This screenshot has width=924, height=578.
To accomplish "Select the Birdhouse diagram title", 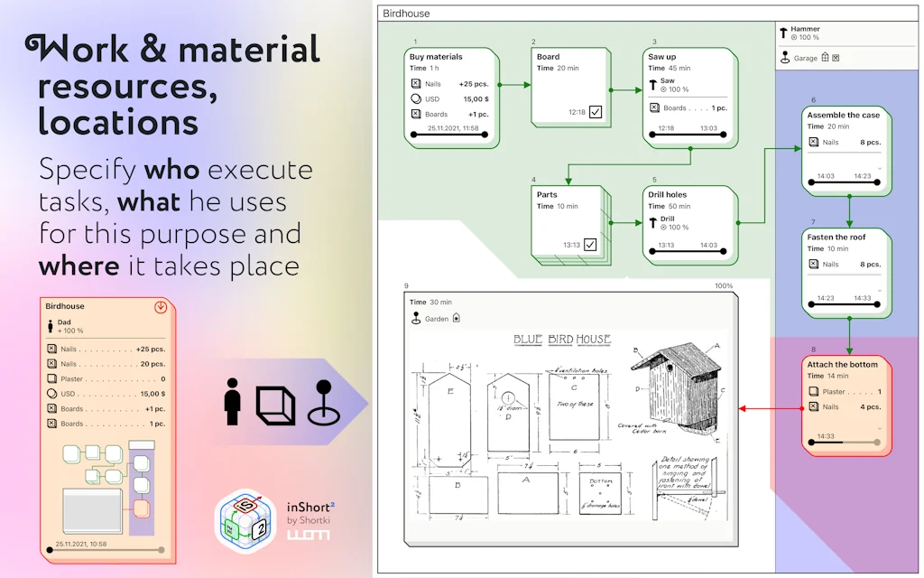I will point(406,14).
